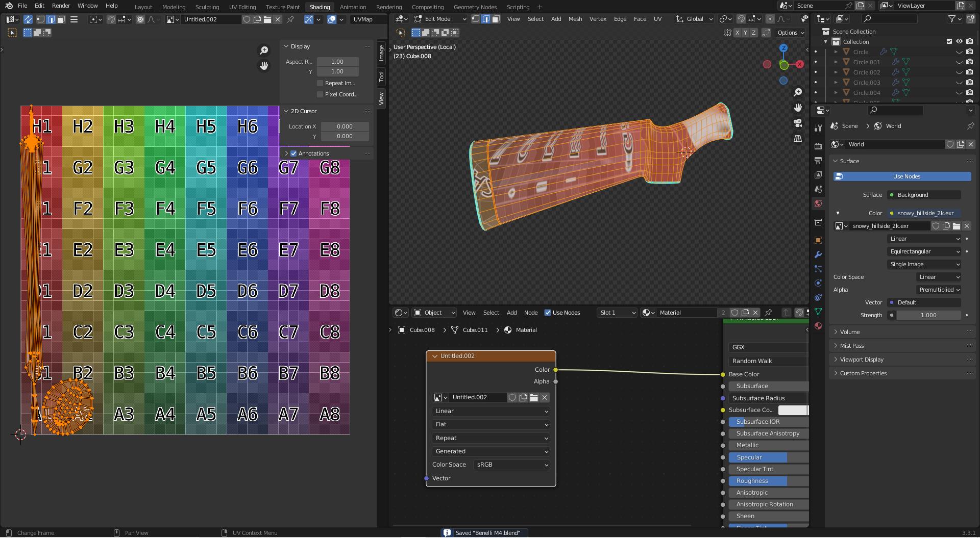Expand the Volume panel
980x538 pixels.
coord(902,332)
